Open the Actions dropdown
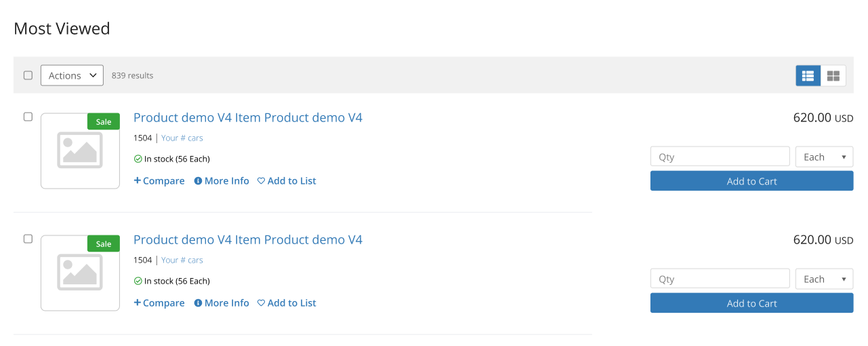The width and height of the screenshot is (868, 346). click(x=72, y=75)
